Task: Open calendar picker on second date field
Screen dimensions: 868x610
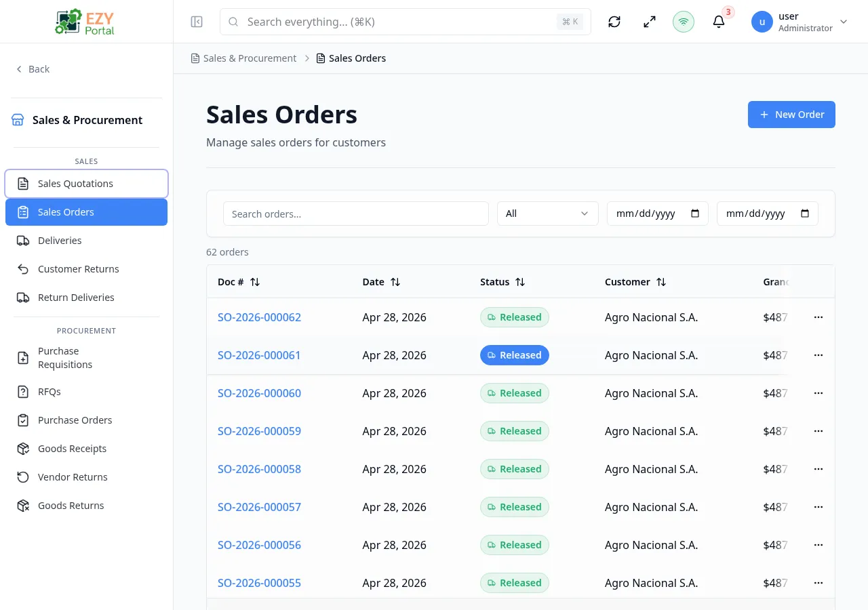Action: coord(805,213)
